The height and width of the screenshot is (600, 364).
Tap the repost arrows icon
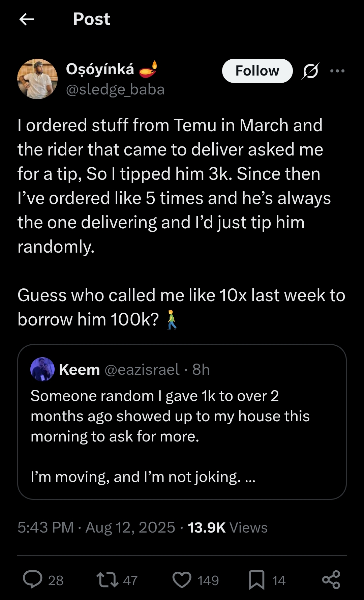coord(107,579)
